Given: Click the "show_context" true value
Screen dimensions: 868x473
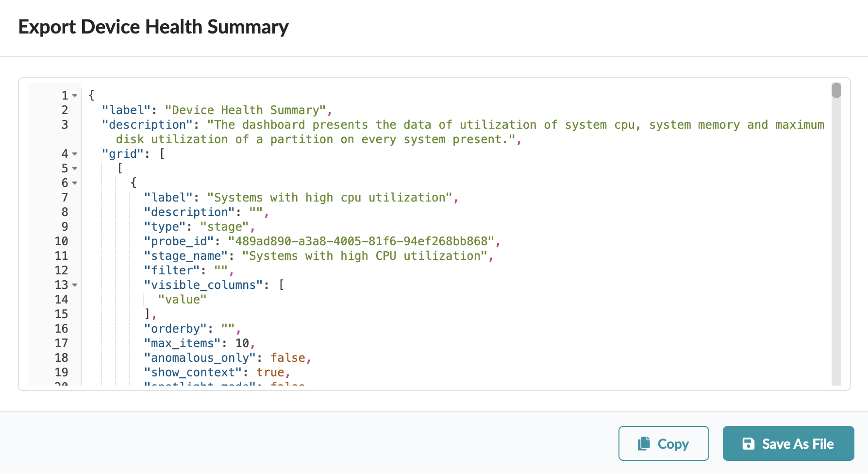Looking at the screenshot, I should [x=270, y=372].
